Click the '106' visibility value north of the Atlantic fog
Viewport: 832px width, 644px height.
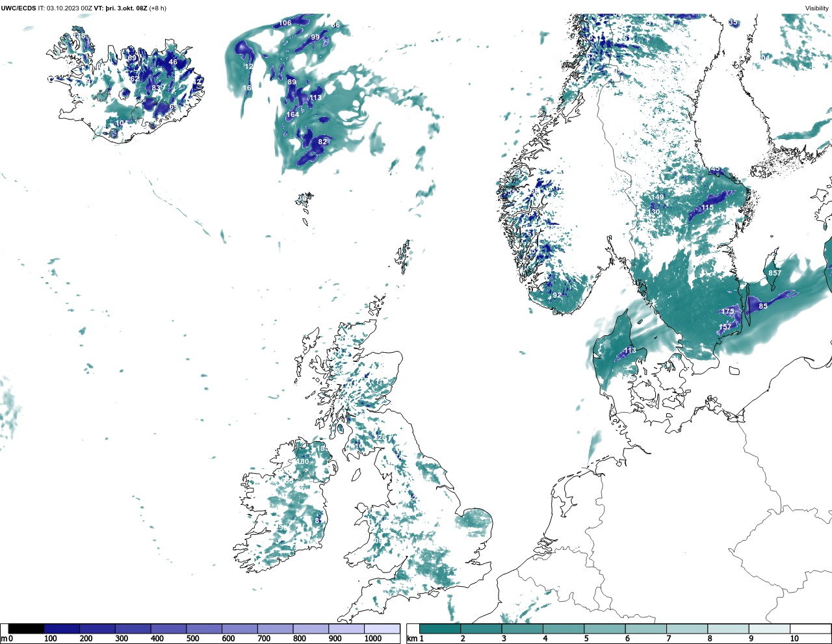285,23
